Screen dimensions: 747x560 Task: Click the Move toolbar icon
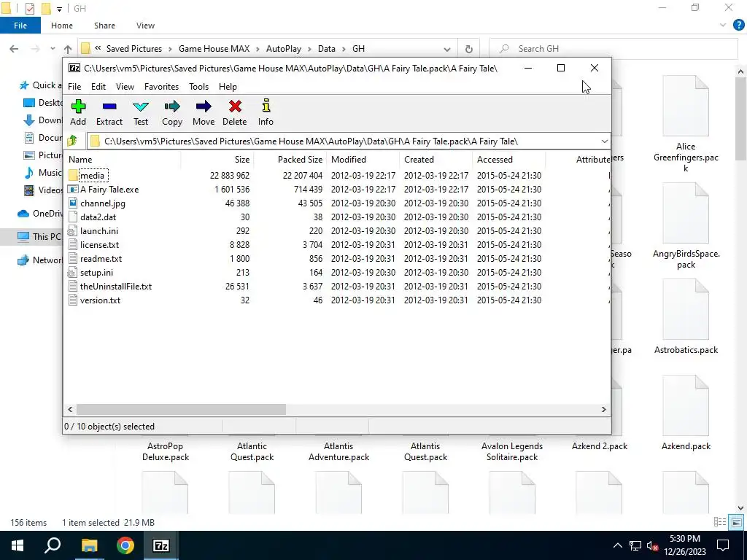(x=204, y=106)
